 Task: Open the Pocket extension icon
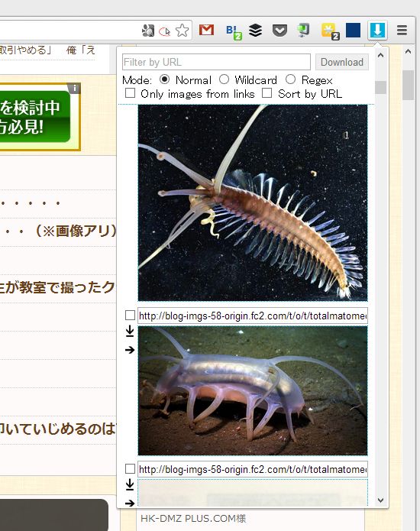(279, 31)
